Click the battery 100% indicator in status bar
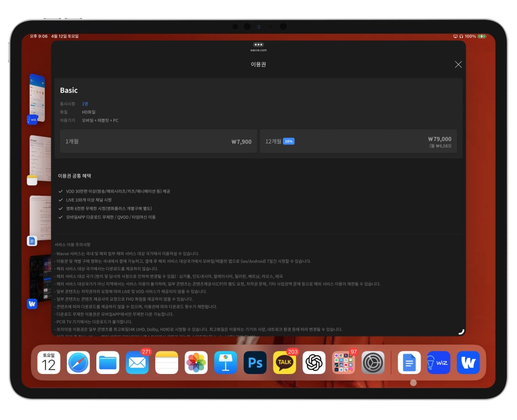Viewport: 517px width, 420px height. tap(475, 36)
